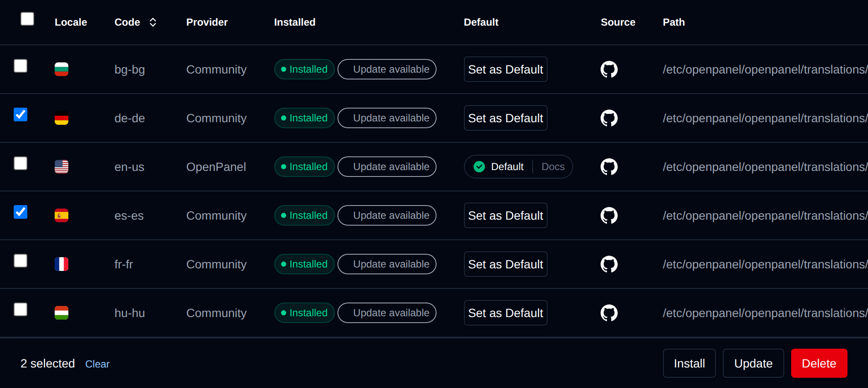Viewport: 868px width, 388px height.
Task: Open GitHub source for de-de
Action: tap(609, 118)
